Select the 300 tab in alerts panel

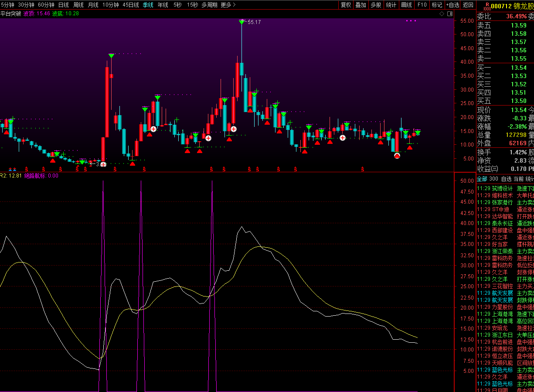click(x=493, y=179)
